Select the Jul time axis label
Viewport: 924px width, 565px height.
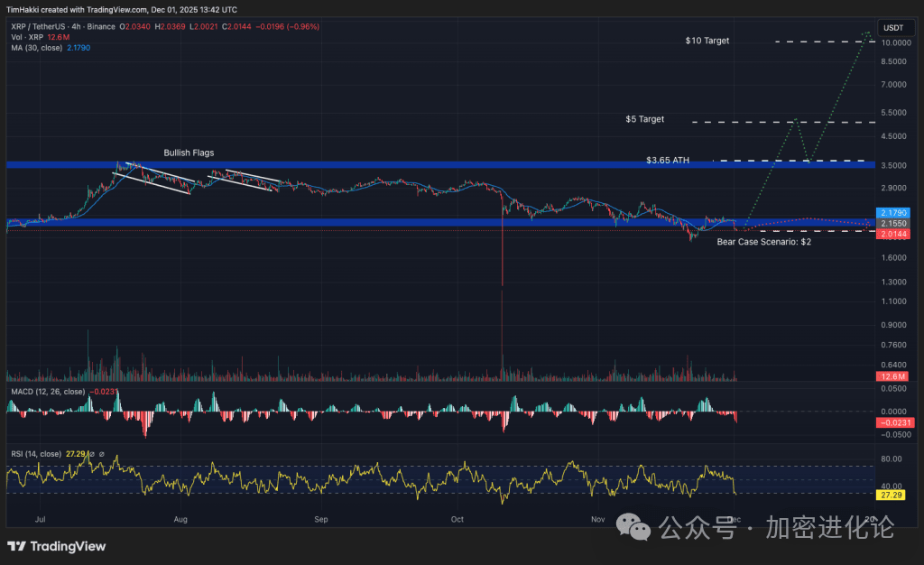pyautogui.click(x=40, y=519)
